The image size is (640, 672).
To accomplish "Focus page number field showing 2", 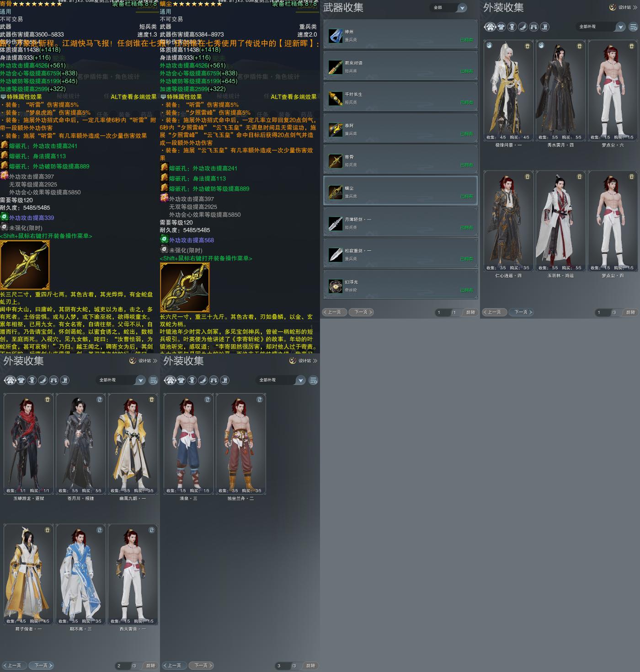I will pos(123,666).
